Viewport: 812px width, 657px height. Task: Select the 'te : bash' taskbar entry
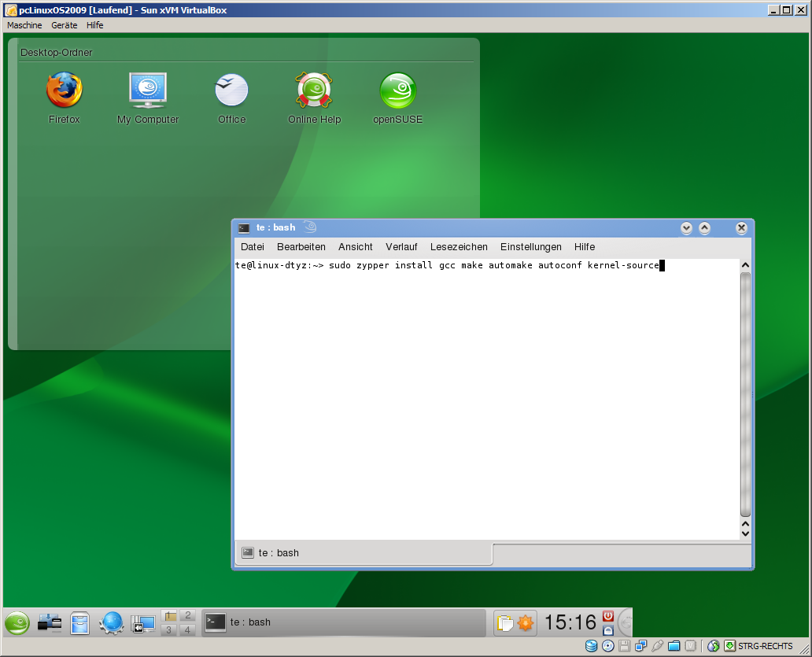(x=343, y=622)
